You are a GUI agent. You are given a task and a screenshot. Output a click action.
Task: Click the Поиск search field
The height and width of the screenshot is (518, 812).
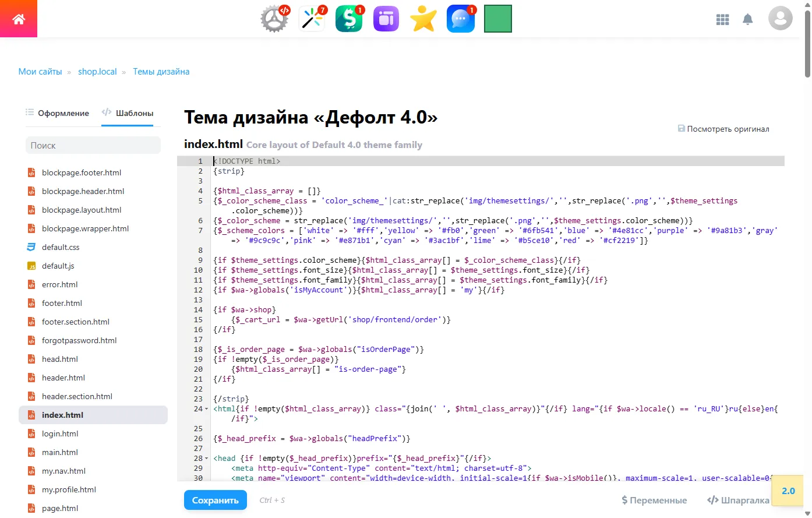pos(93,145)
